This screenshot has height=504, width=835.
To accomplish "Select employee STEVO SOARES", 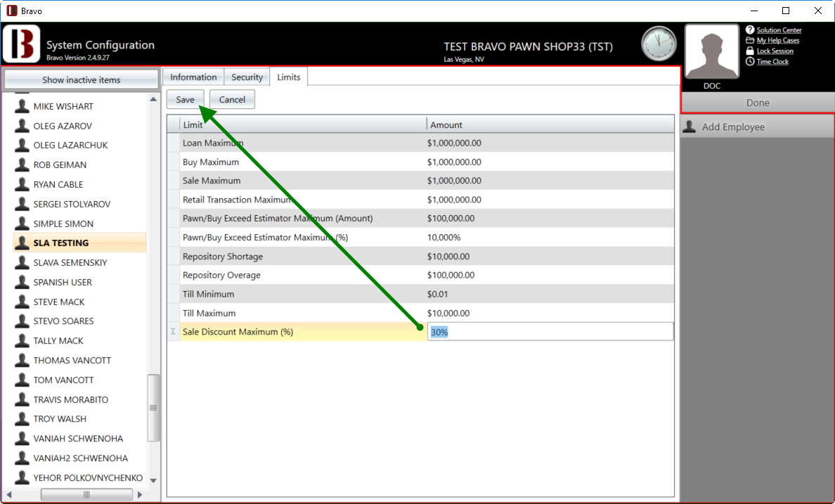I will [x=63, y=321].
